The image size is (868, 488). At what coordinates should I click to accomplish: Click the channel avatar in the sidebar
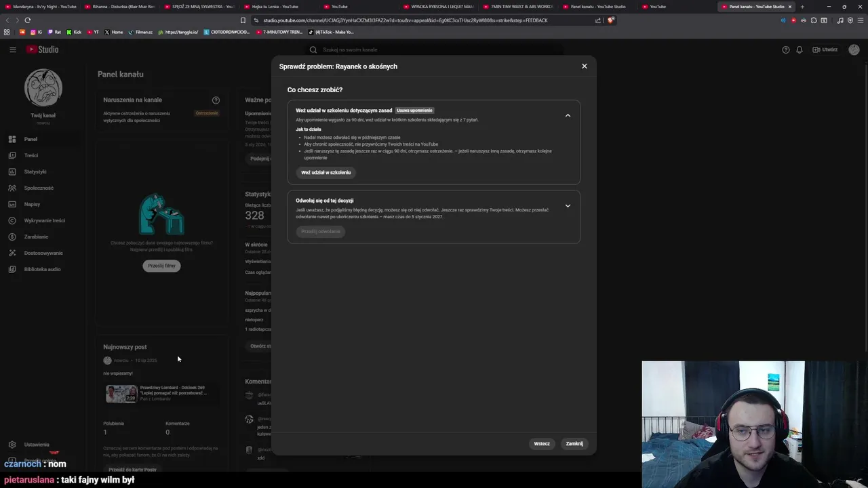(43, 87)
